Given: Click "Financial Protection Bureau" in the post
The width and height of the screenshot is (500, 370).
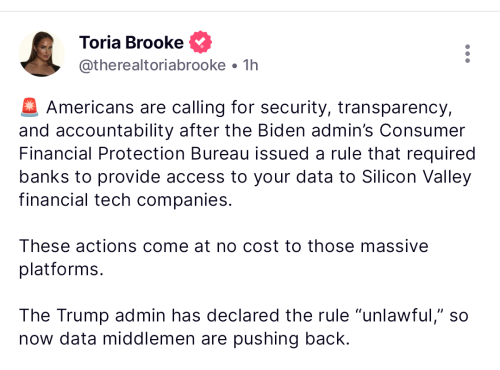Looking at the screenshot, I should (x=134, y=154).
